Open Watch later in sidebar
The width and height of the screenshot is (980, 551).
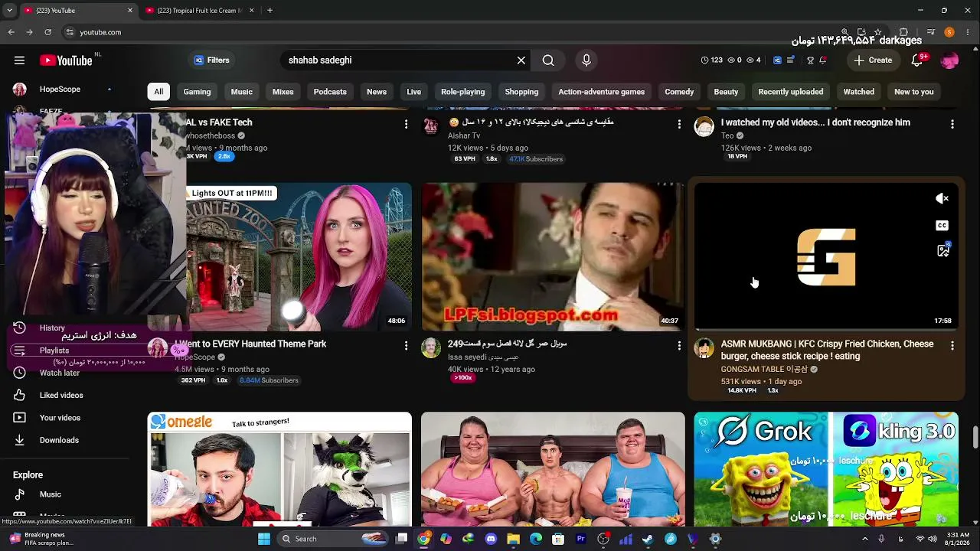click(x=60, y=373)
